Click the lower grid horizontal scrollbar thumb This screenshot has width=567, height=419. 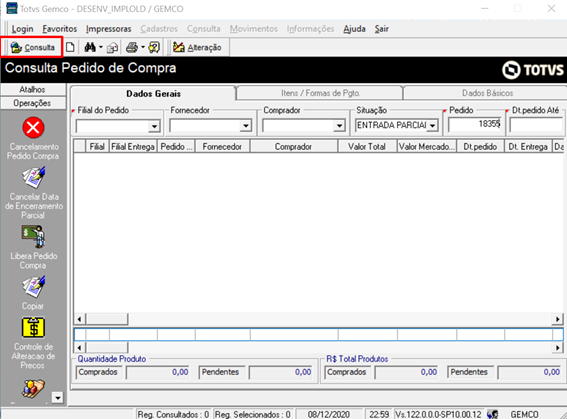click(107, 347)
